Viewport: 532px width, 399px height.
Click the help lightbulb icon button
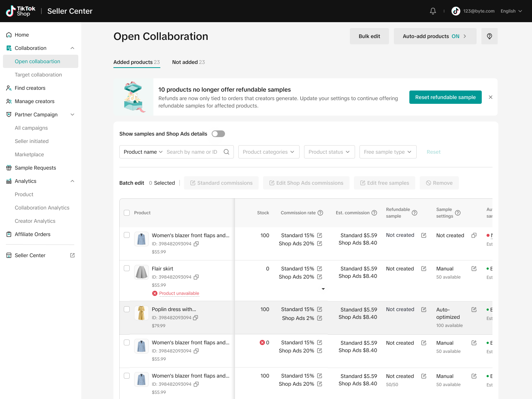(x=489, y=36)
